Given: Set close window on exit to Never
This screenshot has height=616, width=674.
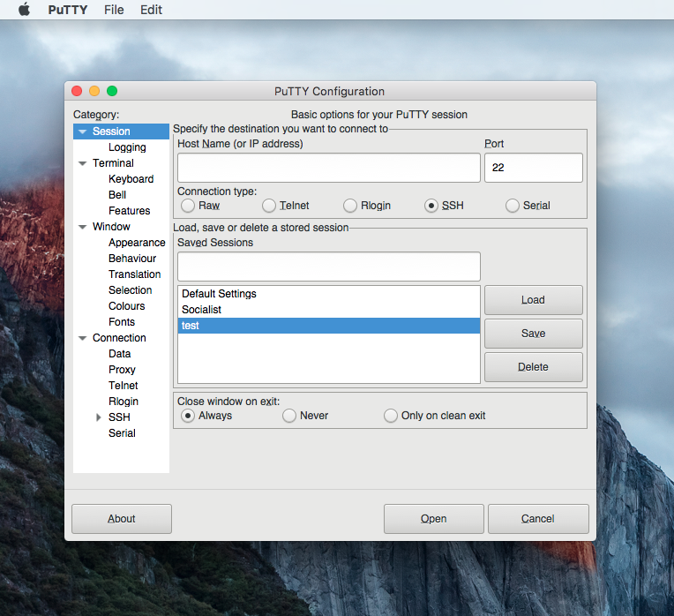Looking at the screenshot, I should pos(289,416).
